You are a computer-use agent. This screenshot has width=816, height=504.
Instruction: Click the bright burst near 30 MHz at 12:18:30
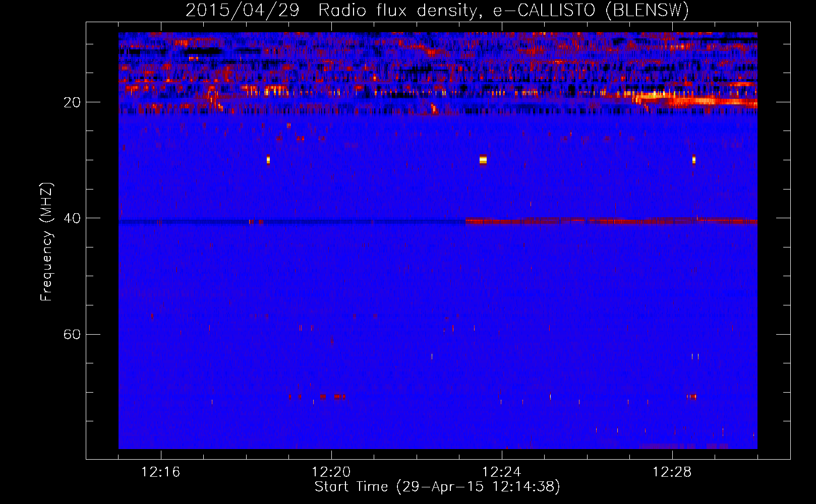click(x=268, y=160)
